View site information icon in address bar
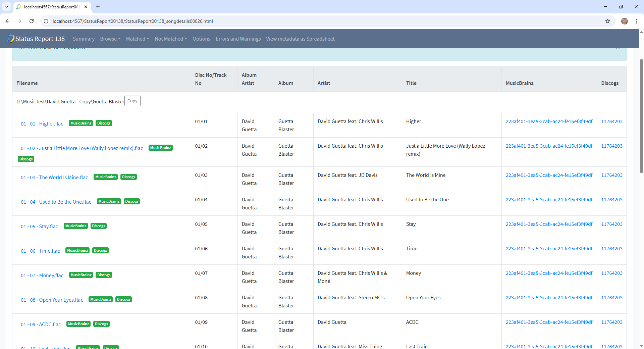 [x=46, y=21]
